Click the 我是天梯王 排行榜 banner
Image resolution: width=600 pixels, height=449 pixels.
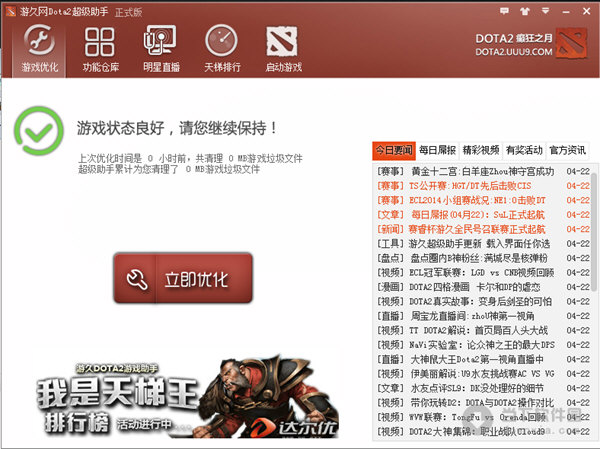[188, 396]
